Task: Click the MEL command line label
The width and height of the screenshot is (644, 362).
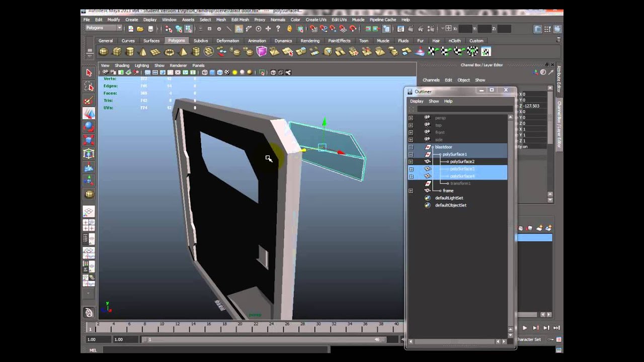Action: 93,350
